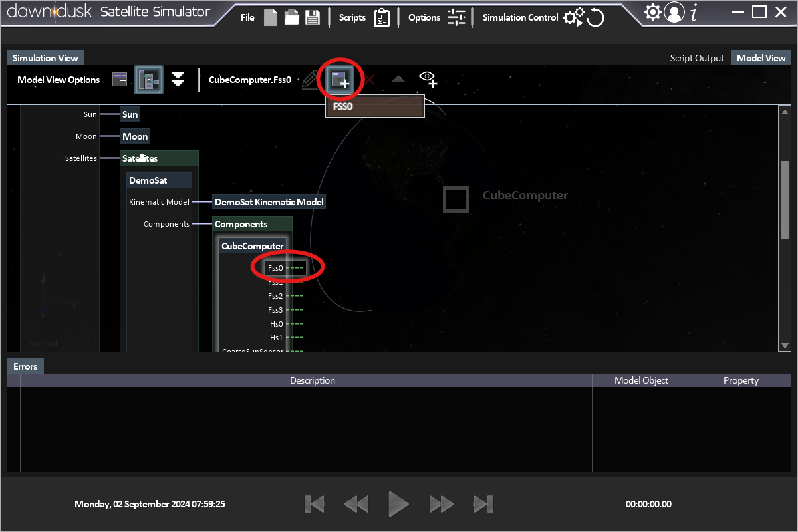Click the Simulation Control gears icon
798x532 pixels.
click(573, 18)
